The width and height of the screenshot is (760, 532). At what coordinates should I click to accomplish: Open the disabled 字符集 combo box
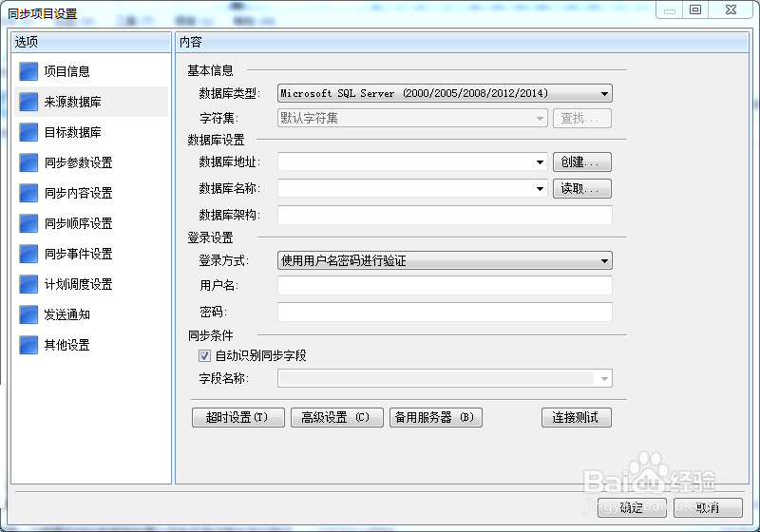pos(412,118)
